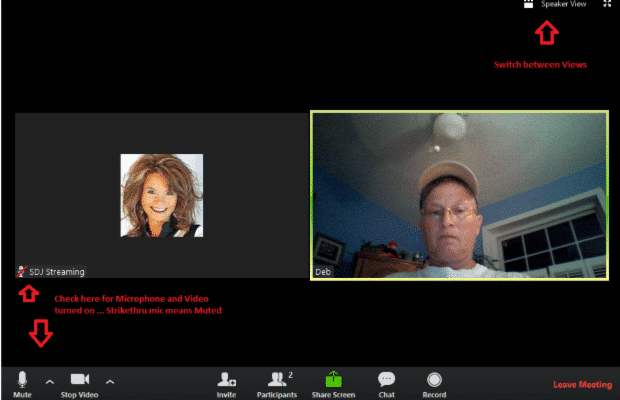Expand audio options arrow beside Mute

(50, 382)
